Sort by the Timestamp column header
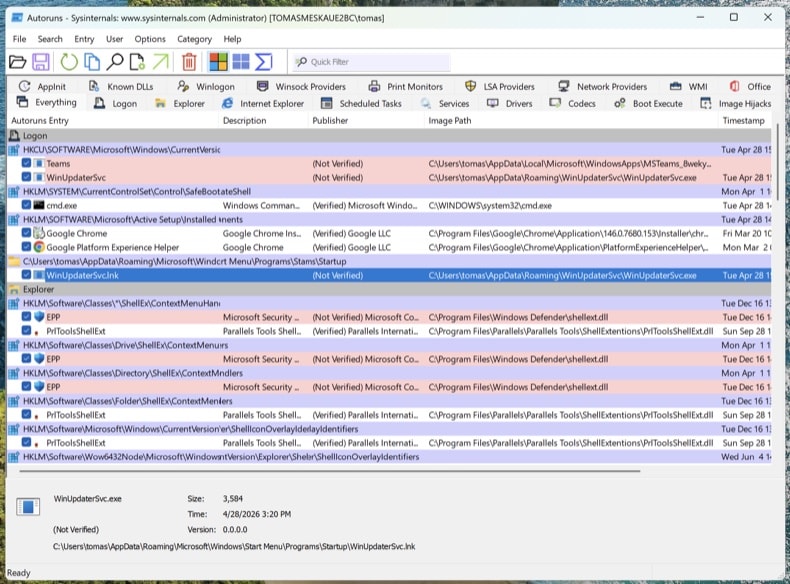Viewport: 790px width, 584px height. [745, 120]
